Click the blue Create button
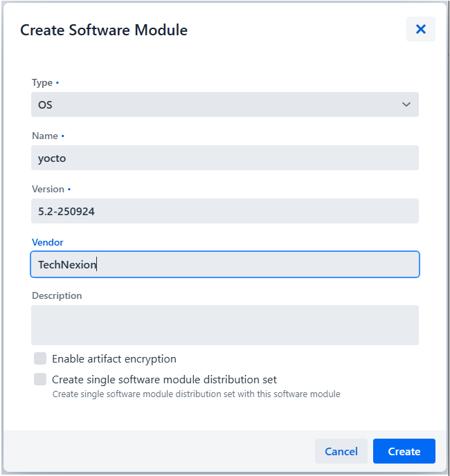 [x=404, y=451]
